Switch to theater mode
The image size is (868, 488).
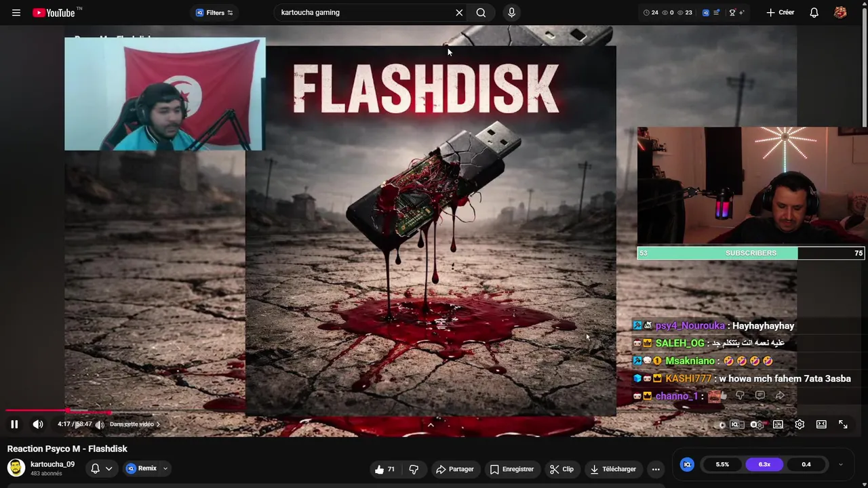(821, 424)
